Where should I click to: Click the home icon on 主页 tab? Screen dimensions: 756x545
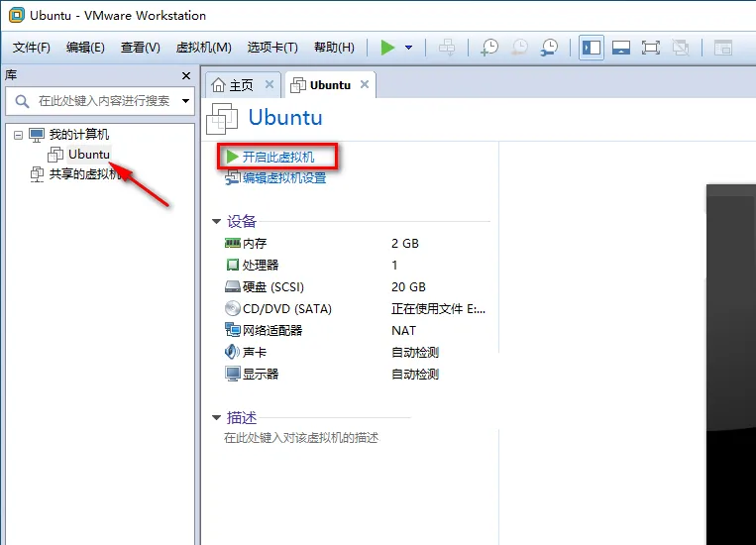(218, 85)
